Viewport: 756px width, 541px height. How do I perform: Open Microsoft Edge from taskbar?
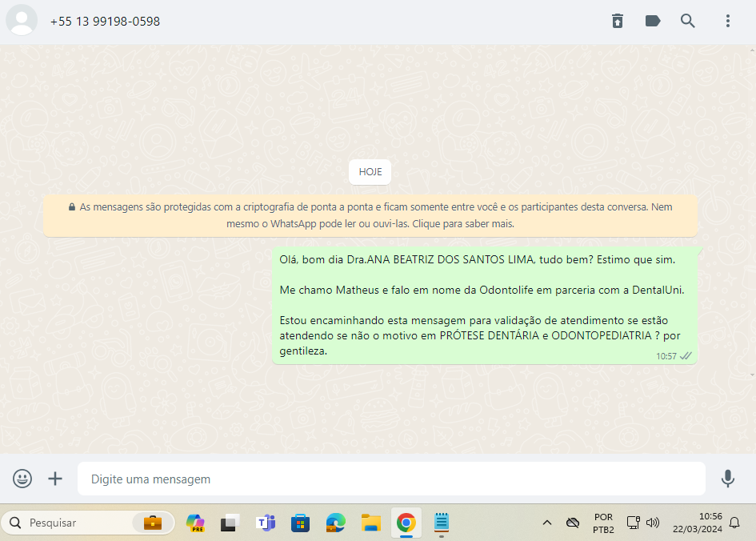(335, 523)
